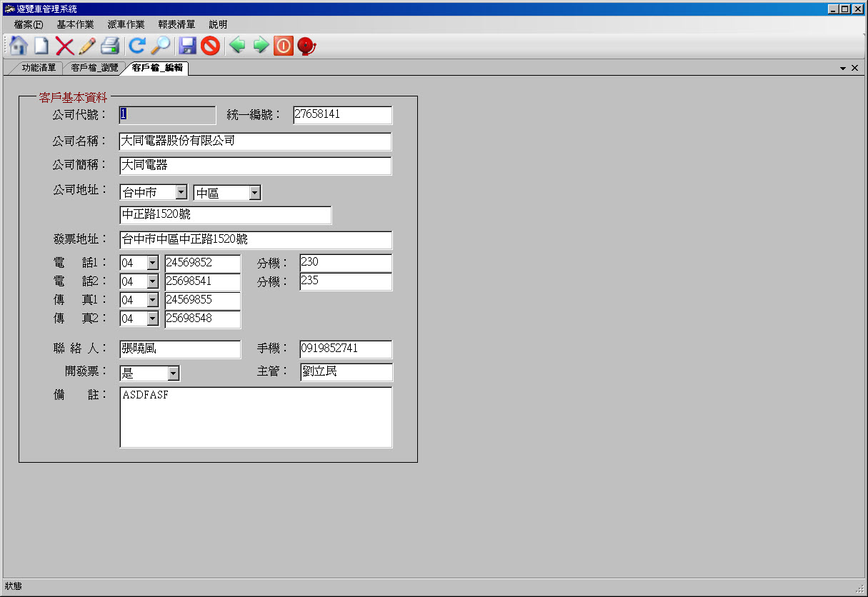Screen dimensions: 868x597
Task: Open the 說明 menu
Action: 218,24
